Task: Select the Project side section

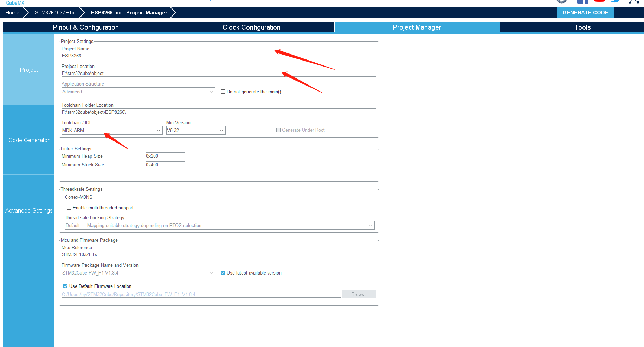Action: pyautogui.click(x=29, y=70)
